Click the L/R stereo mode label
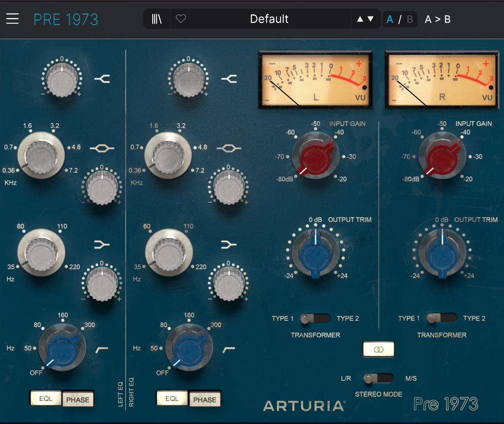 tap(346, 378)
